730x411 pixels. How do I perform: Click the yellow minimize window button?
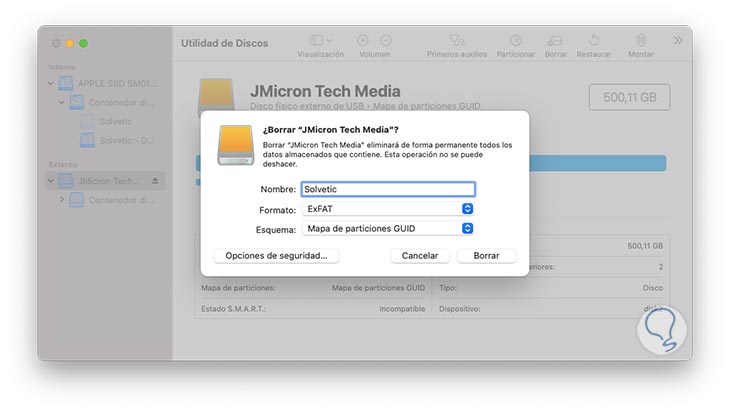tap(70, 43)
